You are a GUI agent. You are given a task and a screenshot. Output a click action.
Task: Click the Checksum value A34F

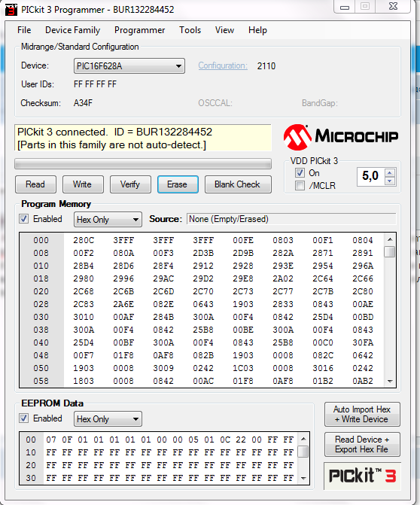pyautogui.click(x=83, y=103)
